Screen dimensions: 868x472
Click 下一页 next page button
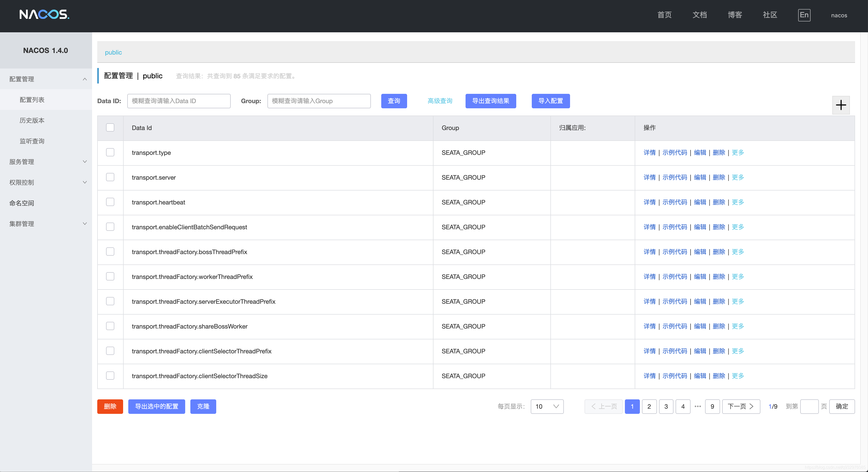tap(741, 407)
